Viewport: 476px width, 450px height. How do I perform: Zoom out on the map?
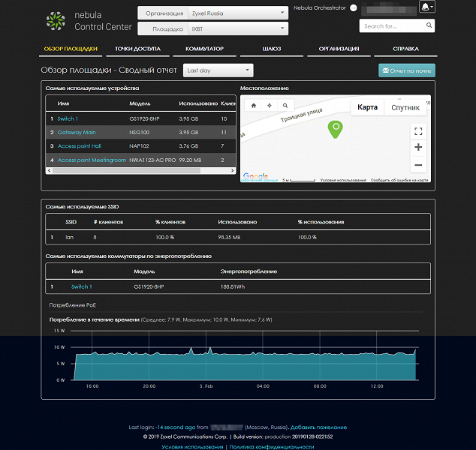pyautogui.click(x=418, y=165)
